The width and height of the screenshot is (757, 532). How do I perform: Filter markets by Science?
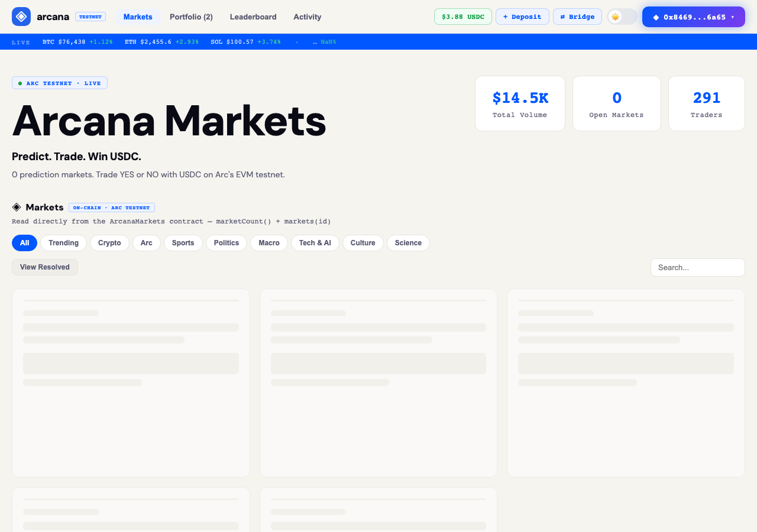408,243
